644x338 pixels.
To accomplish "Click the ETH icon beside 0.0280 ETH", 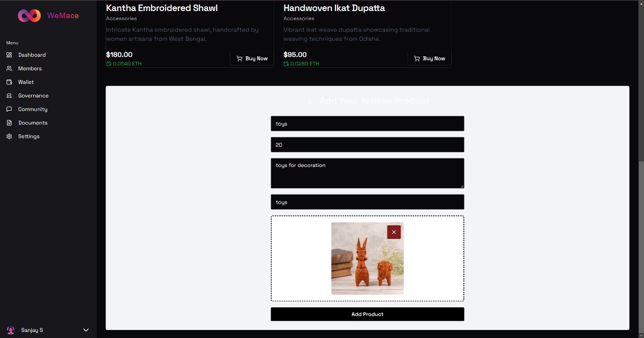I will [286, 63].
